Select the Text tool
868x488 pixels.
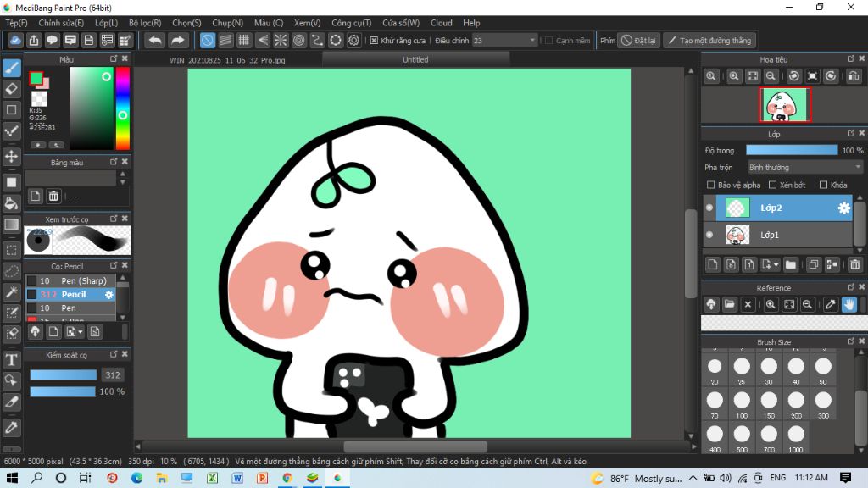(12, 359)
